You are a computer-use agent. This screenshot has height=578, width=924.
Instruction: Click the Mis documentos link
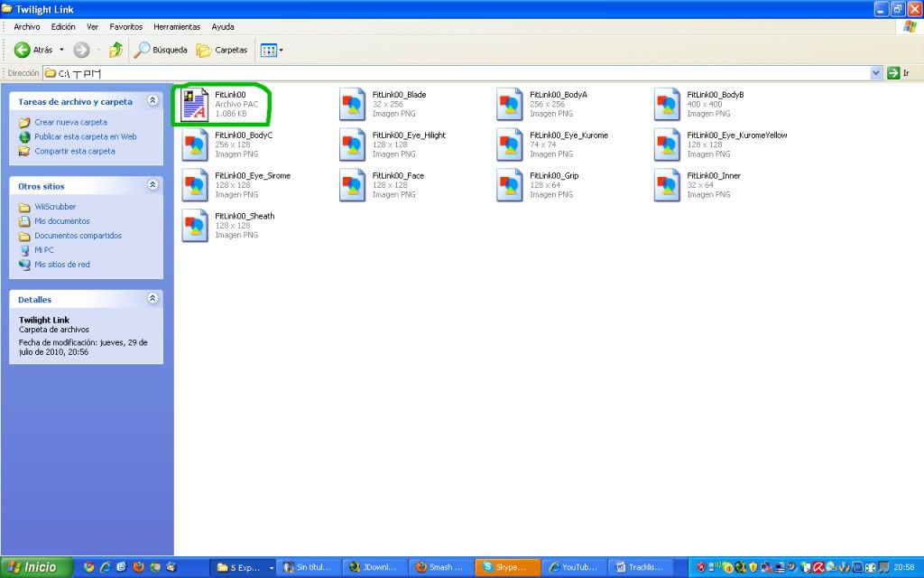coord(62,221)
